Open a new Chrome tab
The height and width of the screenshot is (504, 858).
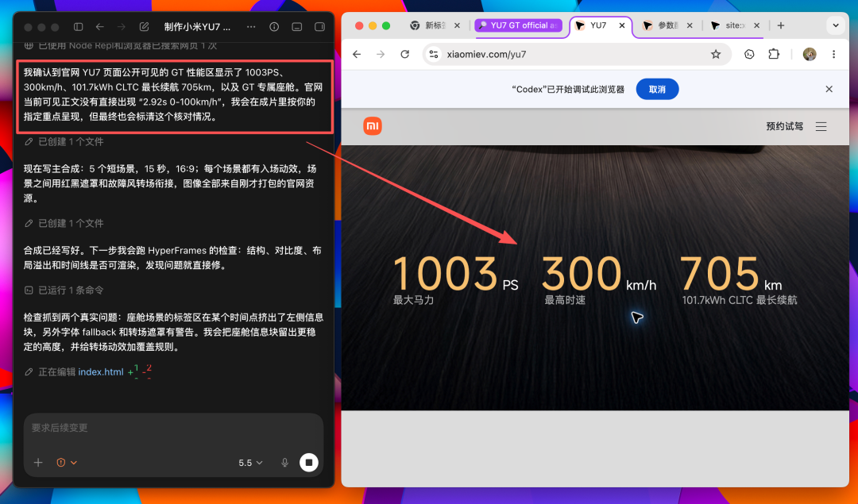pyautogui.click(x=781, y=25)
